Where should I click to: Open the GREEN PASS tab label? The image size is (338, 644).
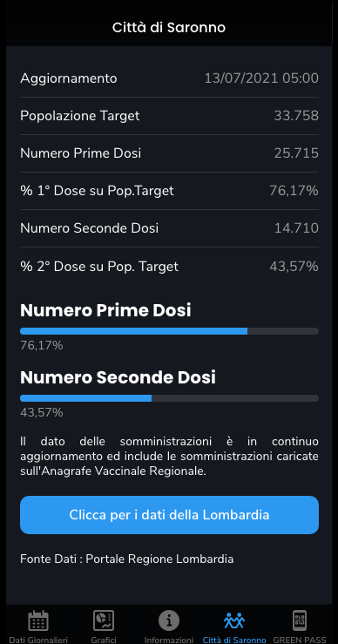(300, 640)
